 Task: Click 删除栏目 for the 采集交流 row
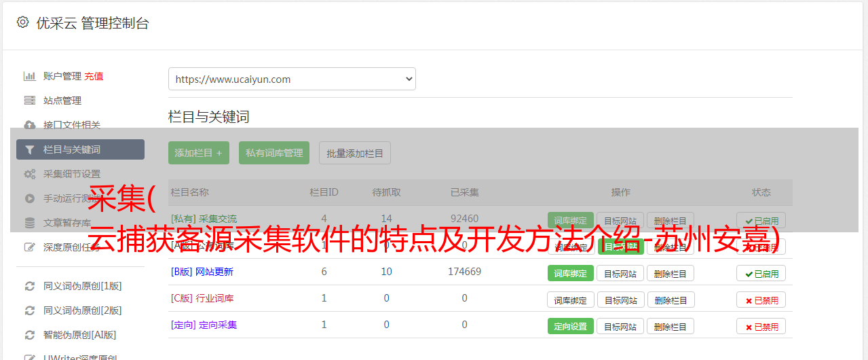point(671,220)
